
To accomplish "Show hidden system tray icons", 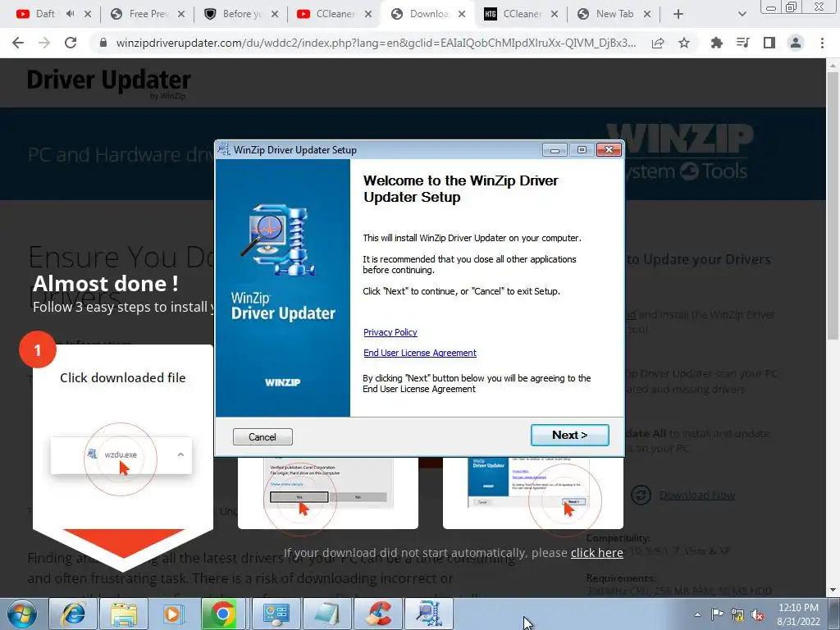I will (697, 614).
